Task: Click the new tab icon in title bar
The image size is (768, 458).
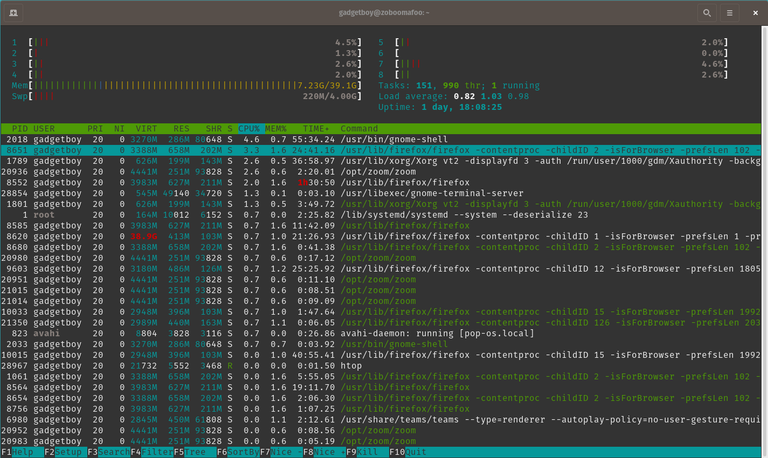Action: point(13,13)
